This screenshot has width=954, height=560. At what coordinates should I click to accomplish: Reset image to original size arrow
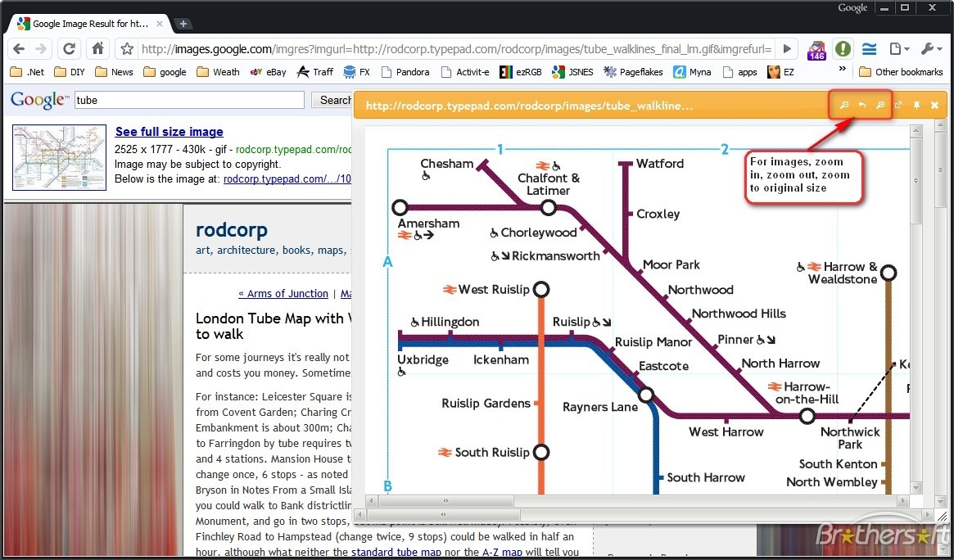coord(862,106)
